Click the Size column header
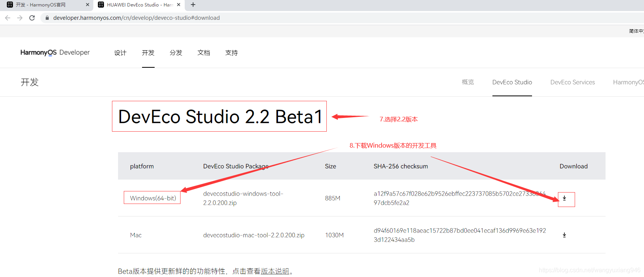The width and height of the screenshot is (644, 277). [331, 166]
